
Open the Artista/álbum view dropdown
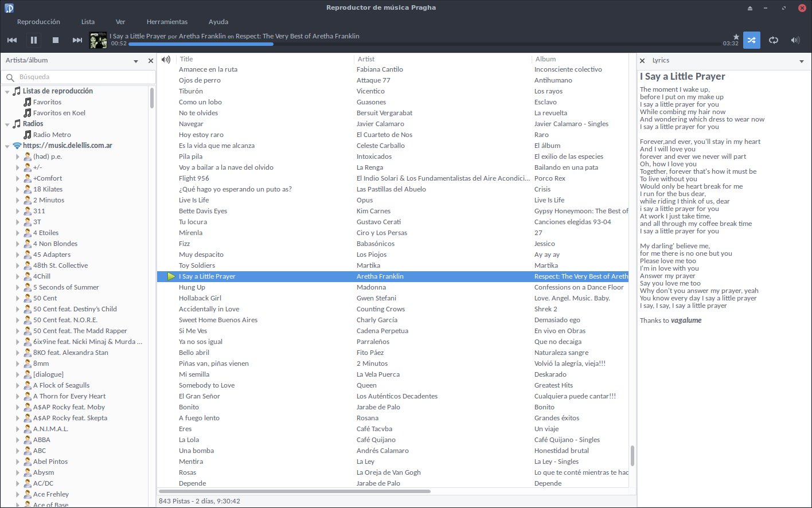point(136,61)
